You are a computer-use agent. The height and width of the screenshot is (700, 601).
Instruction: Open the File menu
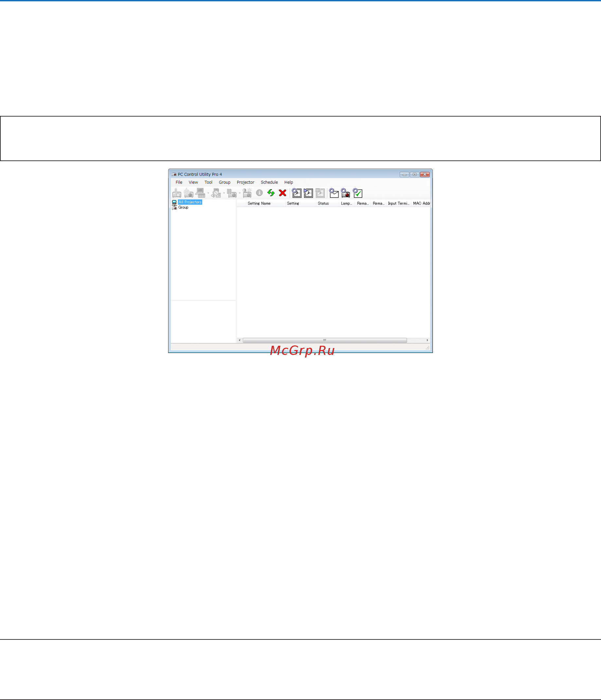(x=179, y=182)
